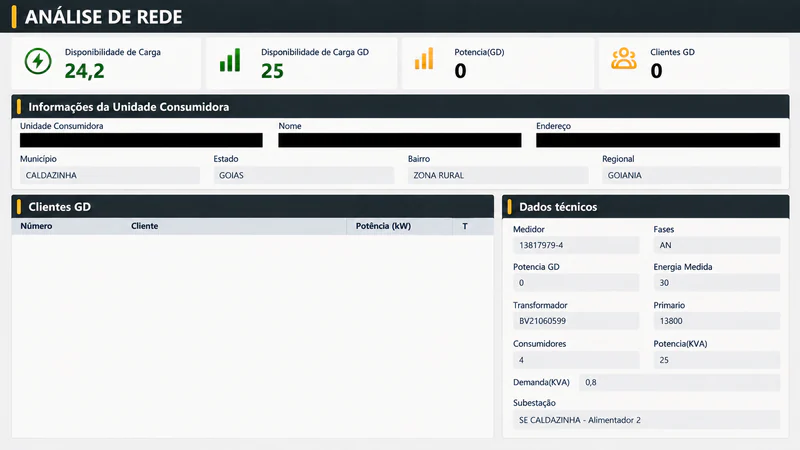
Task: Click the Subestação field SE CALDAZINHA
Action: click(x=646, y=420)
